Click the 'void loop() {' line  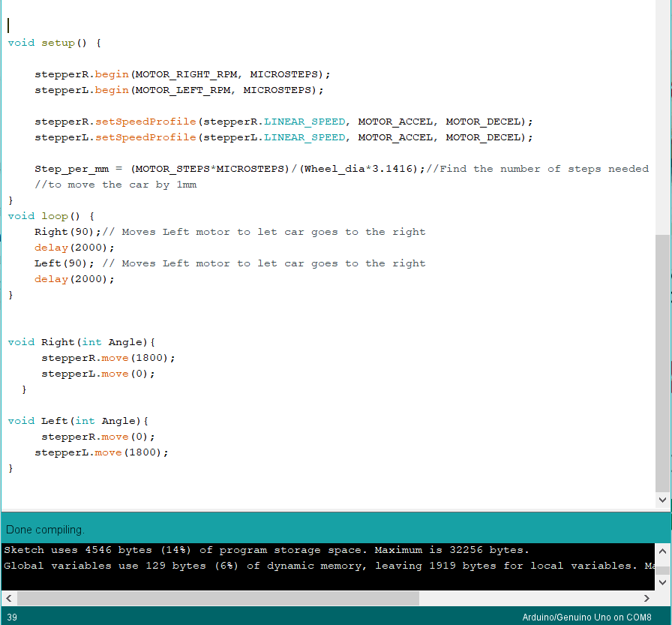pos(51,216)
